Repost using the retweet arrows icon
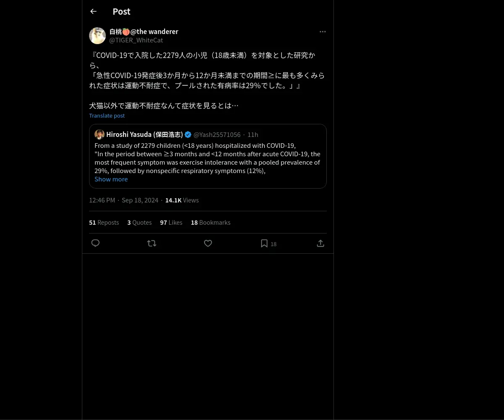 (x=152, y=243)
